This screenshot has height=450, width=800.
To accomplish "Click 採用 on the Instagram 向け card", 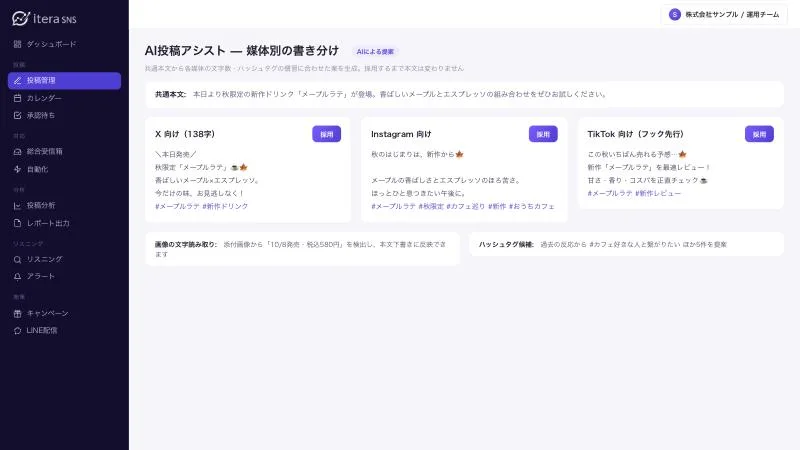I will [x=543, y=134].
